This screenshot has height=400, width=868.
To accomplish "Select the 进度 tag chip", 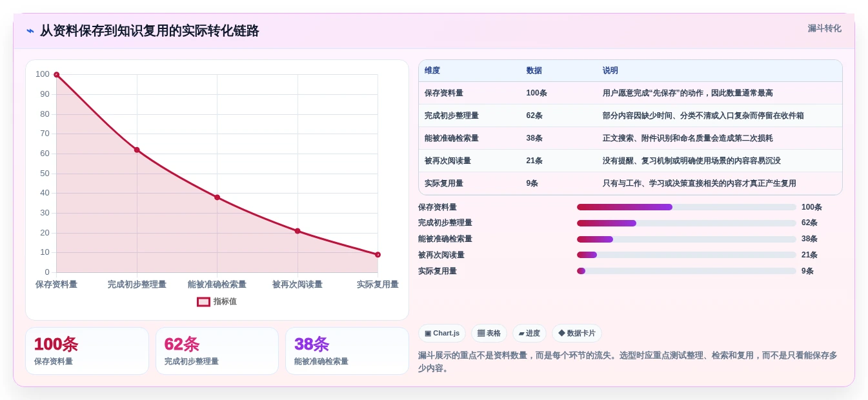I will (x=529, y=333).
